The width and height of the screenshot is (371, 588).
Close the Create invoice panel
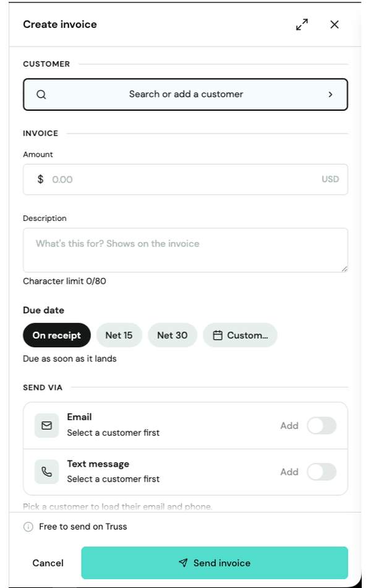click(x=335, y=24)
